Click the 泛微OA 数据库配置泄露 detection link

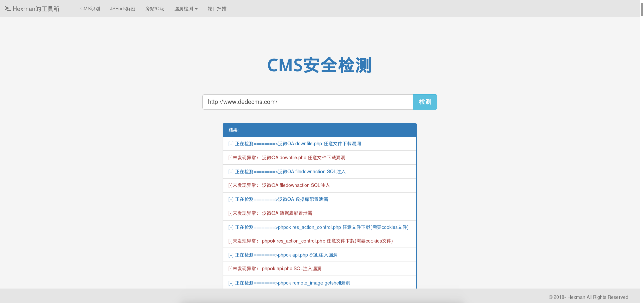click(278, 199)
